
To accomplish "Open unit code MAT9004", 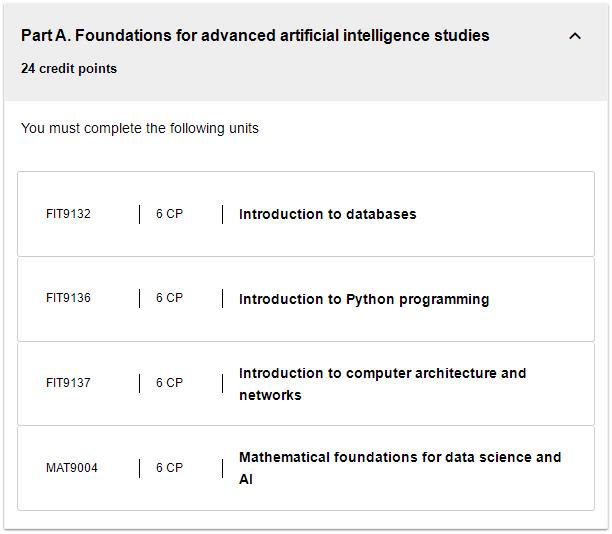I will [x=72, y=468].
